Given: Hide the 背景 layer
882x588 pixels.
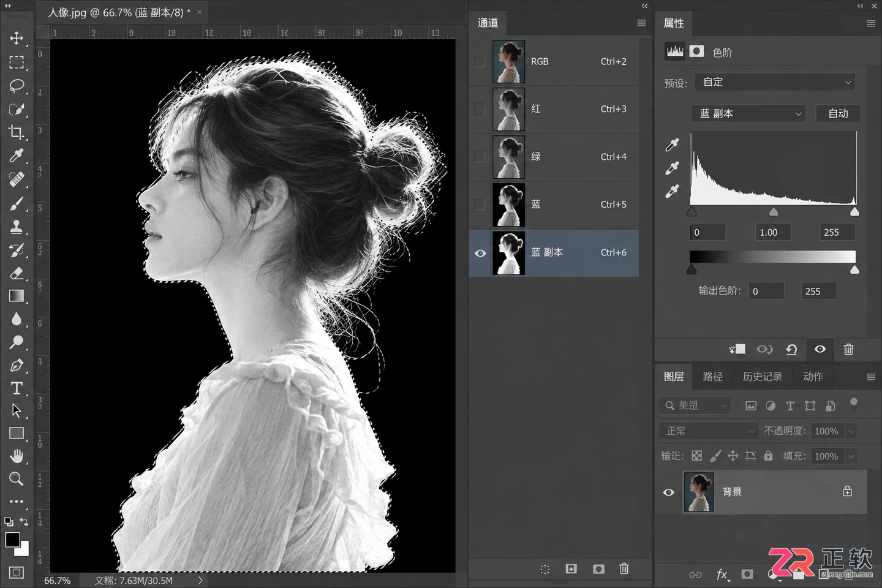Looking at the screenshot, I should tap(668, 492).
